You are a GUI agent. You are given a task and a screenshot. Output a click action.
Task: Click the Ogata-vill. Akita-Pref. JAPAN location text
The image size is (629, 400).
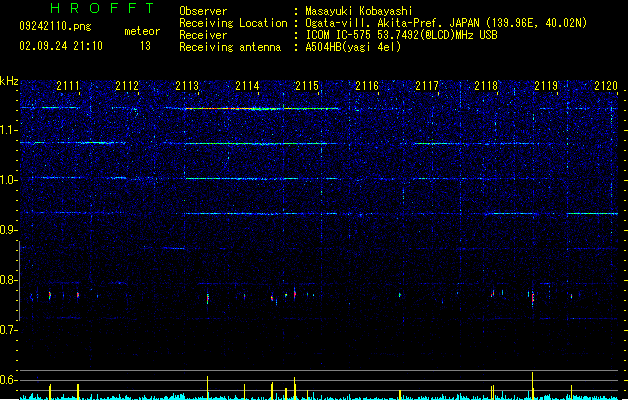point(446,23)
